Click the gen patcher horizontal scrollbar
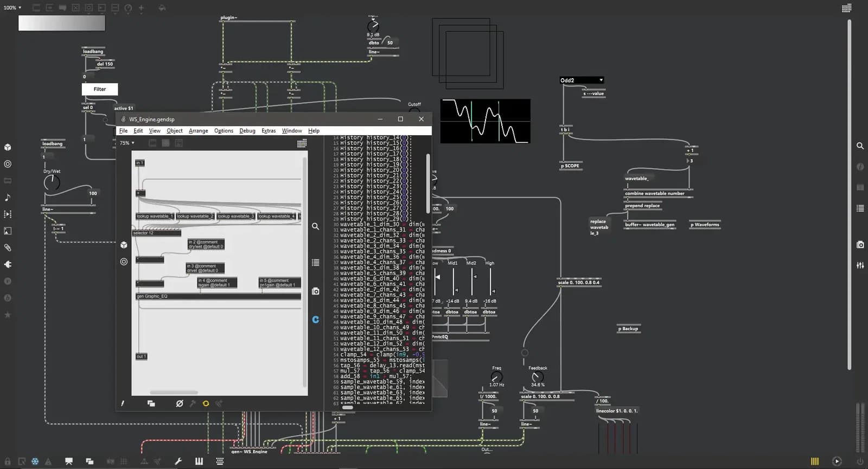 click(x=174, y=392)
